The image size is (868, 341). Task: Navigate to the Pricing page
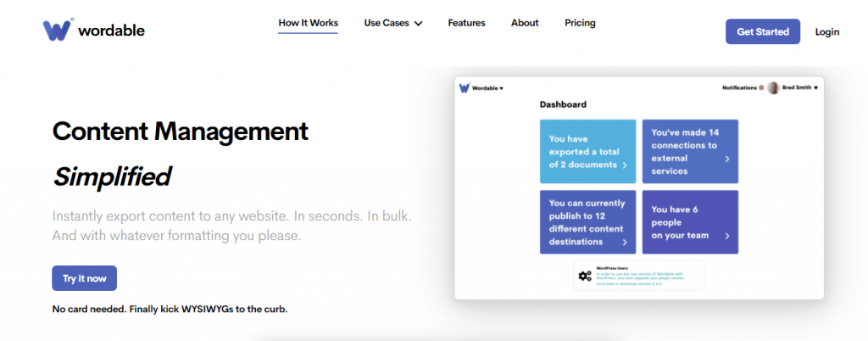click(x=580, y=23)
